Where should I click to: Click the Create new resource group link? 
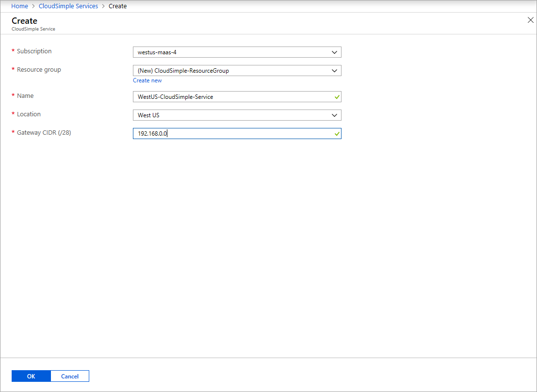pyautogui.click(x=147, y=80)
